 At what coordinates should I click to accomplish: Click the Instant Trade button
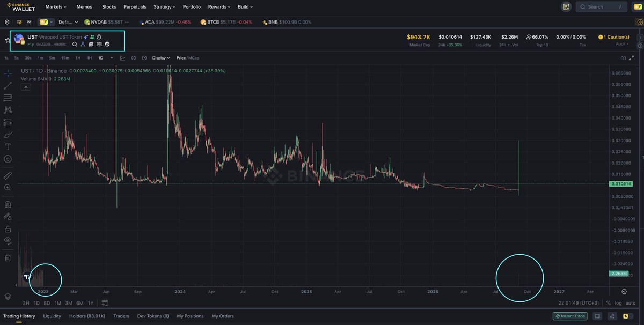[570, 316]
